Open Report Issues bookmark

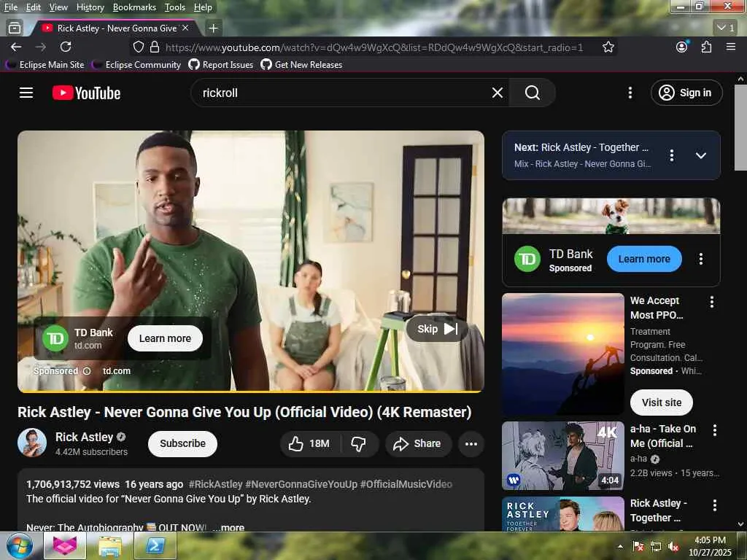221,64
